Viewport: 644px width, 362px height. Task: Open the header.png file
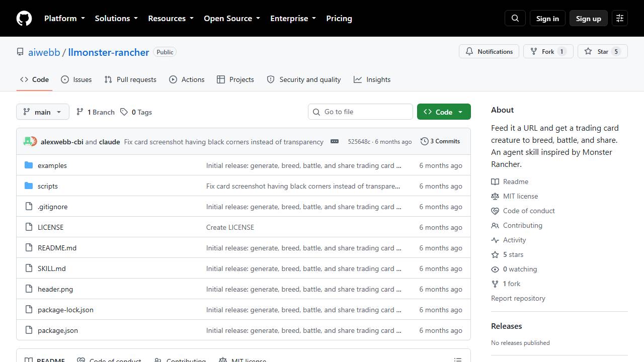pos(55,289)
